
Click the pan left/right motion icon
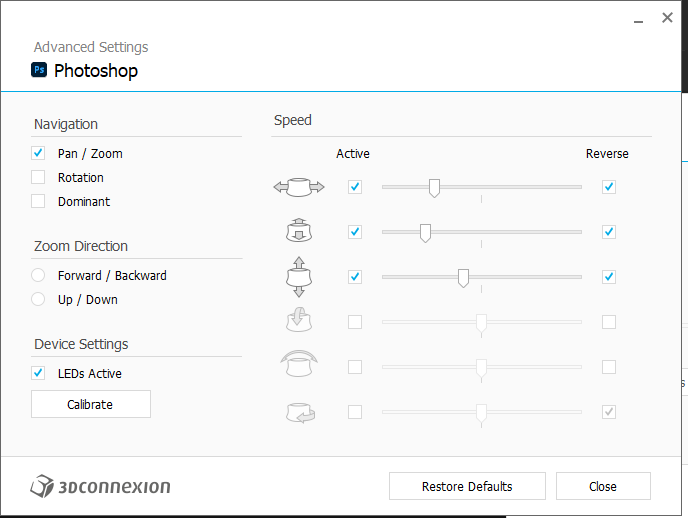[x=299, y=187]
